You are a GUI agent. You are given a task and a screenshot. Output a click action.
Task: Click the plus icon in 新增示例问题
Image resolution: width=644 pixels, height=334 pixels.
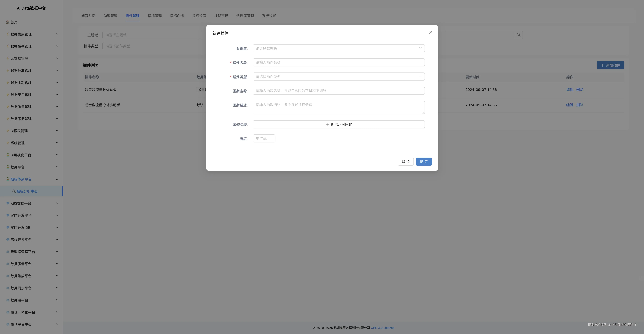pos(327,124)
